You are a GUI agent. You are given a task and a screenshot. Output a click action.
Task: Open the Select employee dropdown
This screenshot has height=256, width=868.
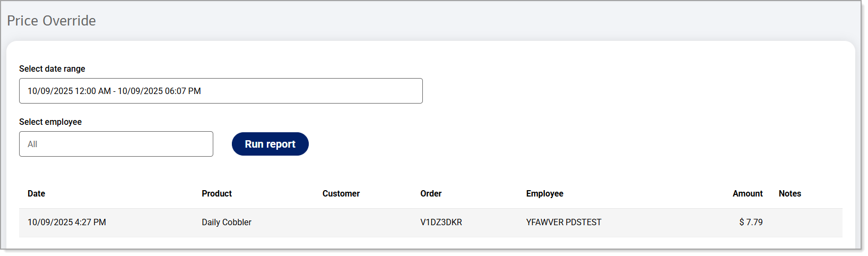(x=116, y=144)
